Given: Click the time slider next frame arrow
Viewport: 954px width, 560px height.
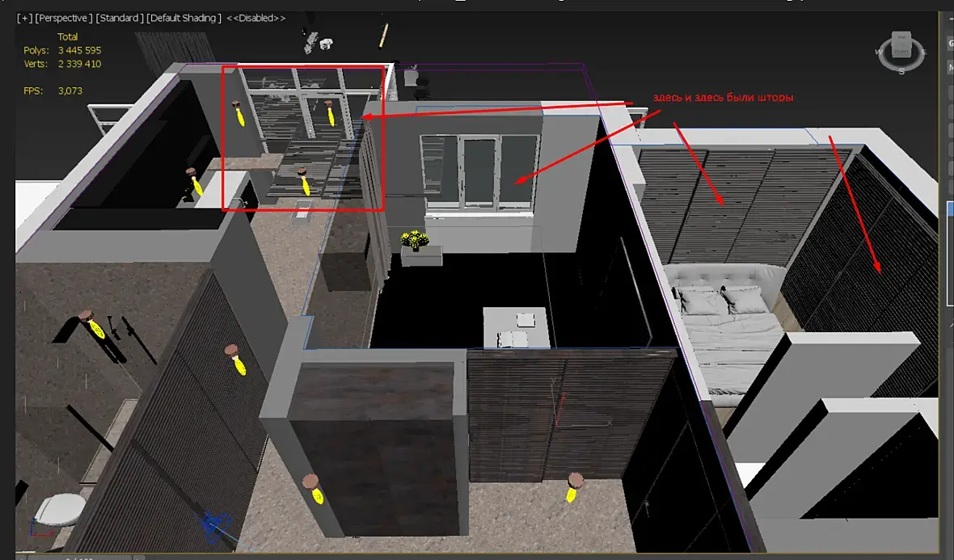Looking at the screenshot, I should pyautogui.click(x=139, y=557).
